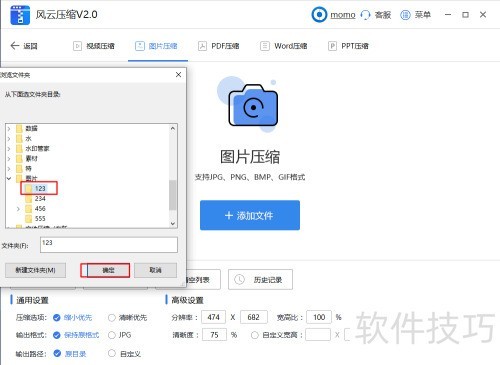
Task: Open 客服 customer service headset icon
Action: click(x=366, y=15)
